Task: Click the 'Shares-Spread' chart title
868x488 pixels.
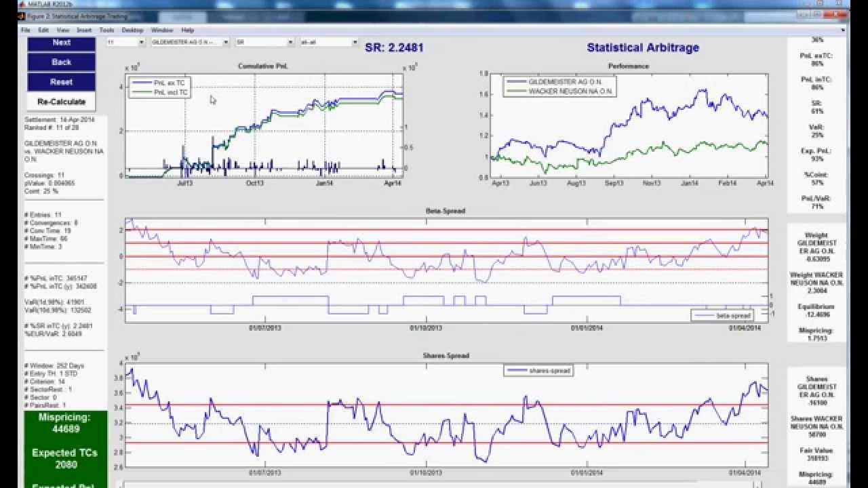Action: (x=446, y=355)
